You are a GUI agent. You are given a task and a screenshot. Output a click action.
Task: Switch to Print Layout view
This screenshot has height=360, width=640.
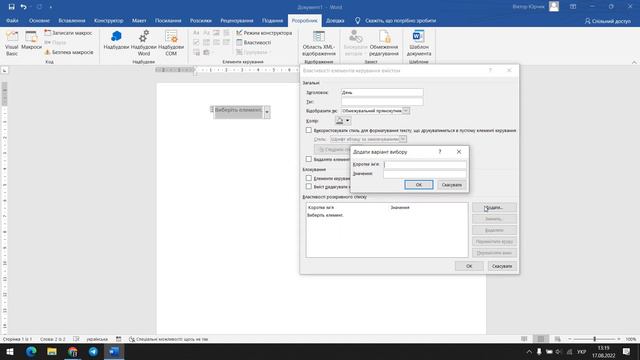click(541, 339)
